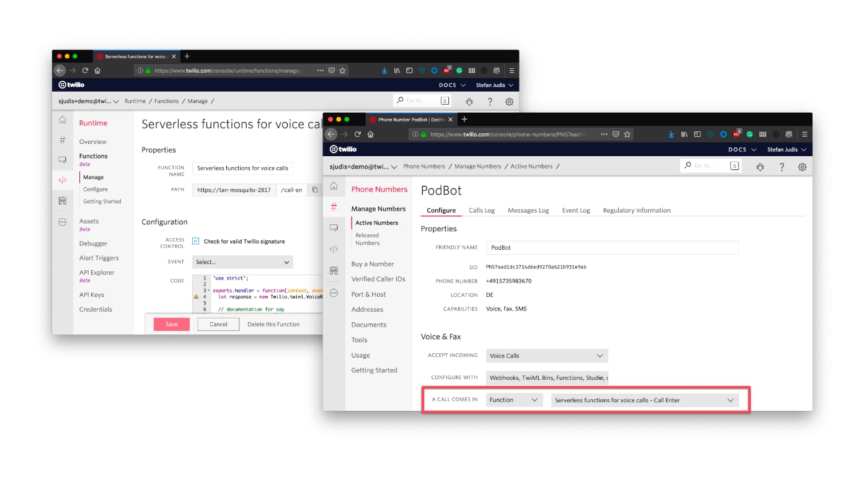Click the Active Numbers breadcrumb
The height and width of the screenshot is (484, 868).
[x=531, y=166]
